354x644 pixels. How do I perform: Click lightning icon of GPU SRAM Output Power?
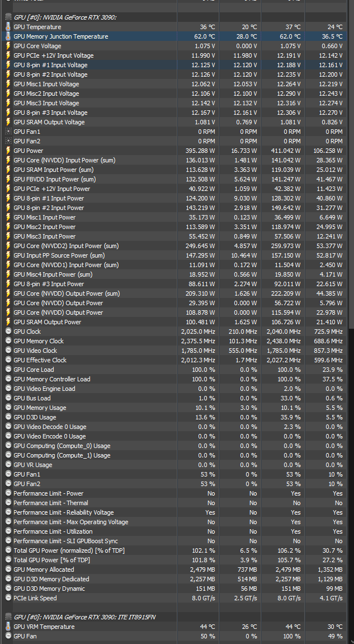pos(8,321)
